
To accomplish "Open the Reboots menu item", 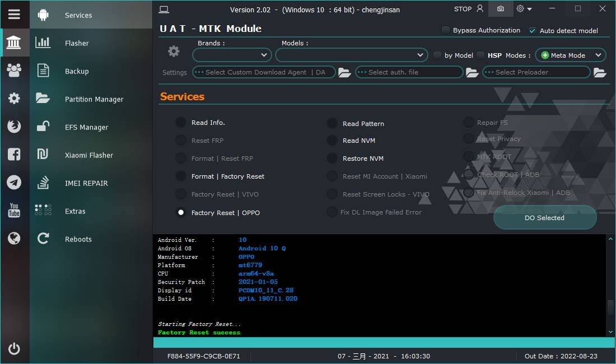I will click(x=91, y=239).
